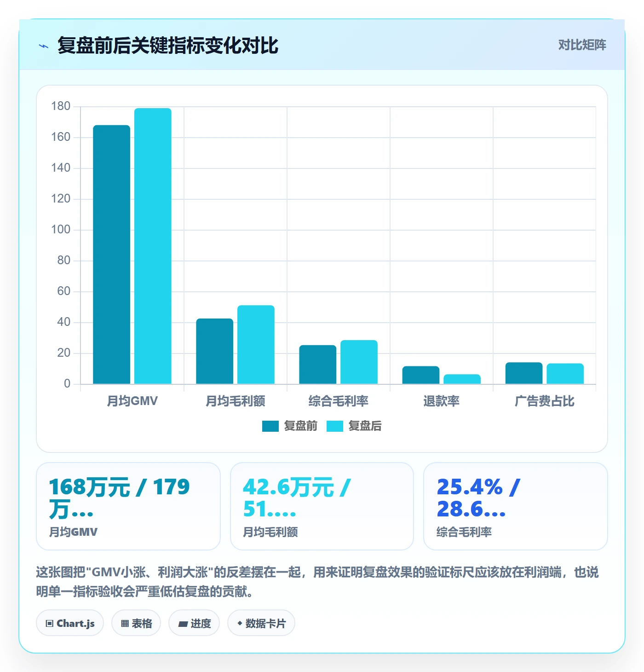This screenshot has height=672, width=644.
Task: Click the description paragraph starting 这张图把
Action: (317, 582)
